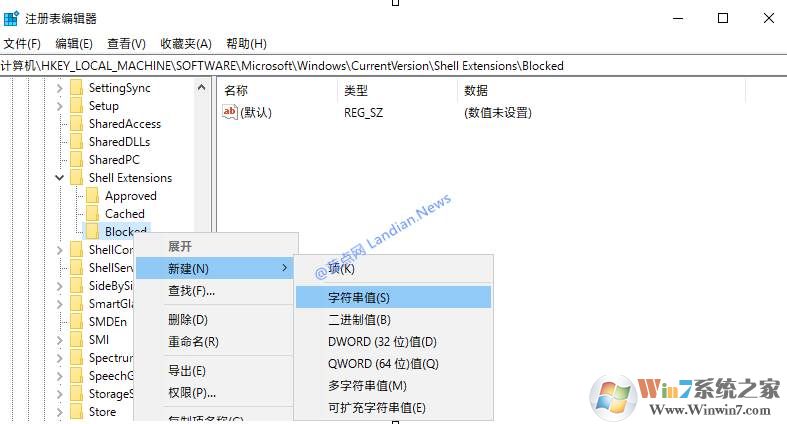Image resolution: width=787 pixels, height=424 pixels.
Task: Click folder icon next to SideBySi
Action: coord(77,286)
